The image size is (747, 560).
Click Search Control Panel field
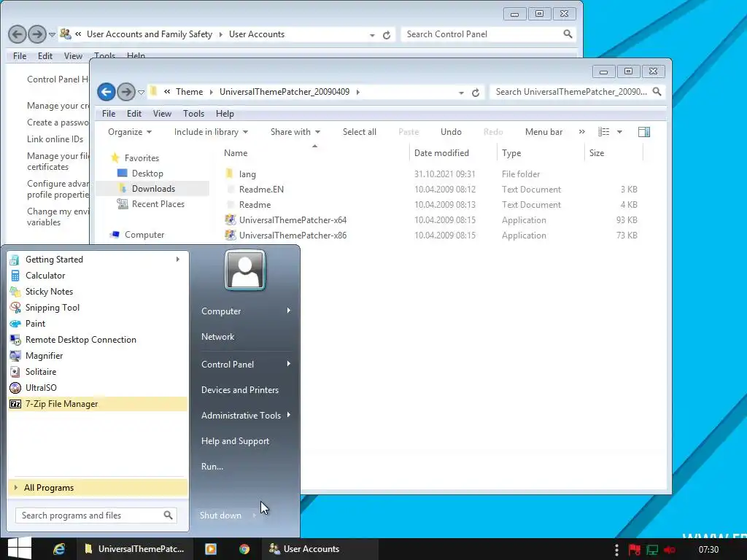488,34
